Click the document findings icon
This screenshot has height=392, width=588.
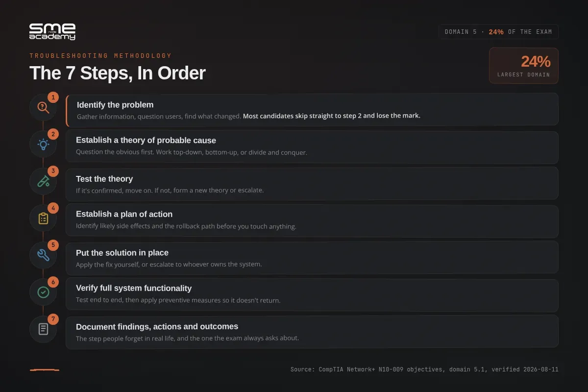(43, 329)
